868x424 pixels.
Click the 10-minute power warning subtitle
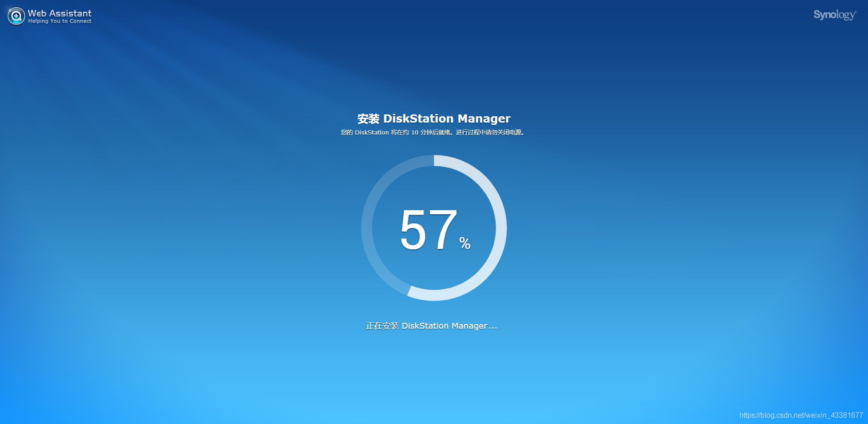tap(433, 133)
